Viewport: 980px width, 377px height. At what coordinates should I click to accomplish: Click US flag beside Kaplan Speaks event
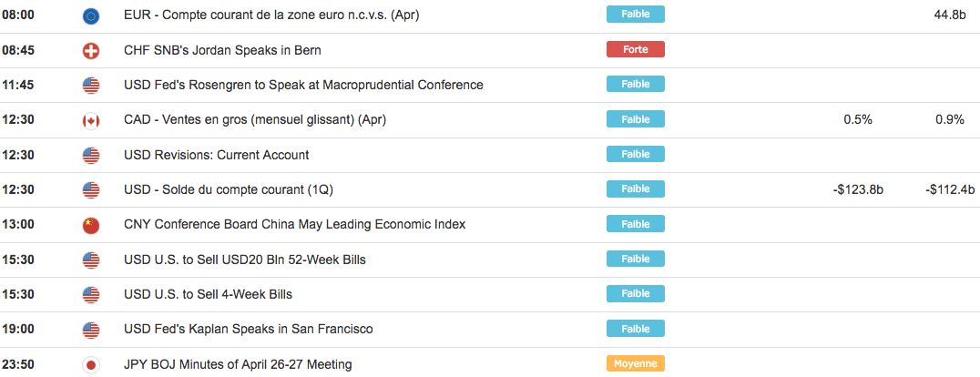tap(90, 330)
